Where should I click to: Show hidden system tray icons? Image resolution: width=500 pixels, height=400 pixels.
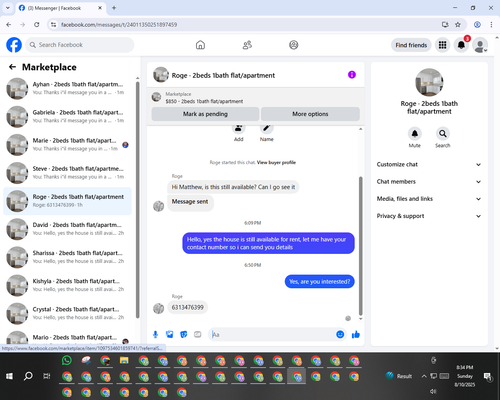[424, 376]
